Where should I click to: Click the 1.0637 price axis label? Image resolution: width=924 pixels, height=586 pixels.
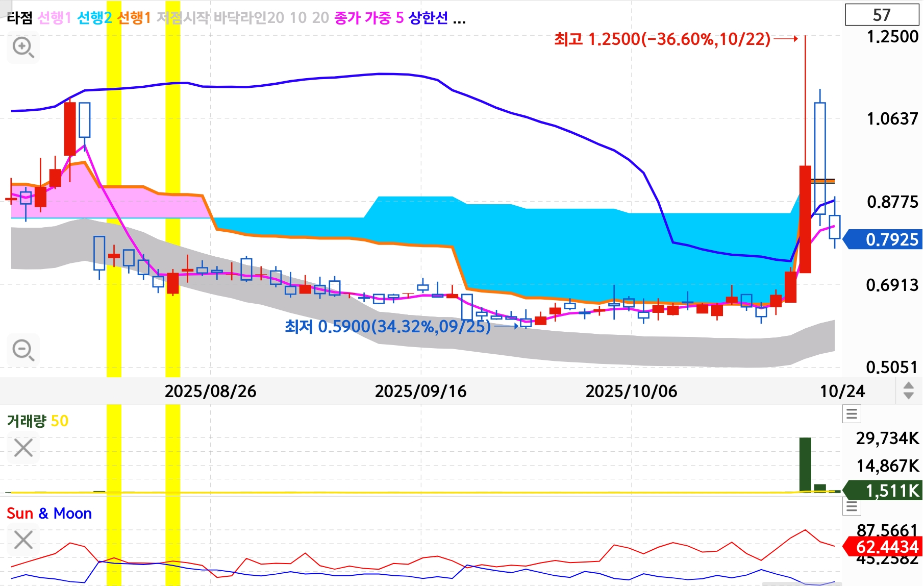(x=892, y=119)
